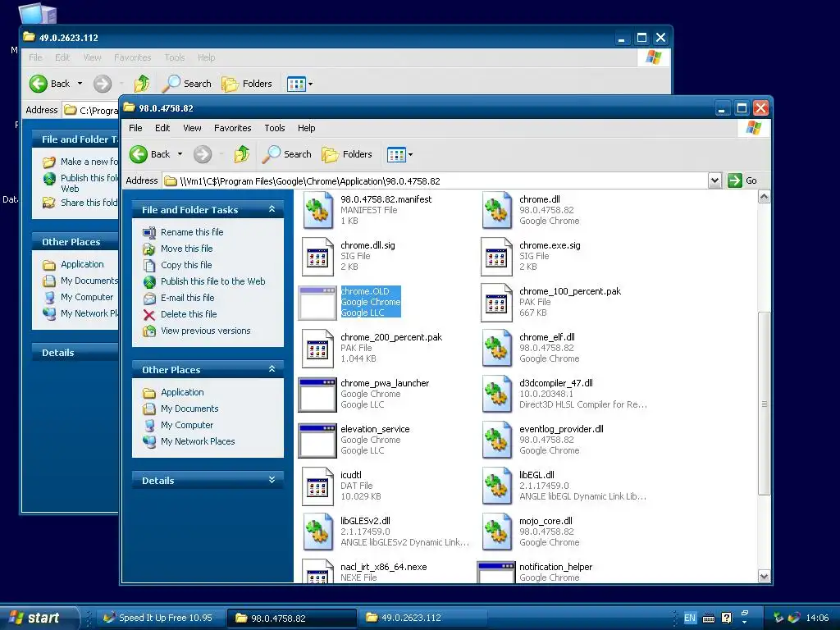
Task: Select the chrome.exe.sig file icon
Action: 496,257
